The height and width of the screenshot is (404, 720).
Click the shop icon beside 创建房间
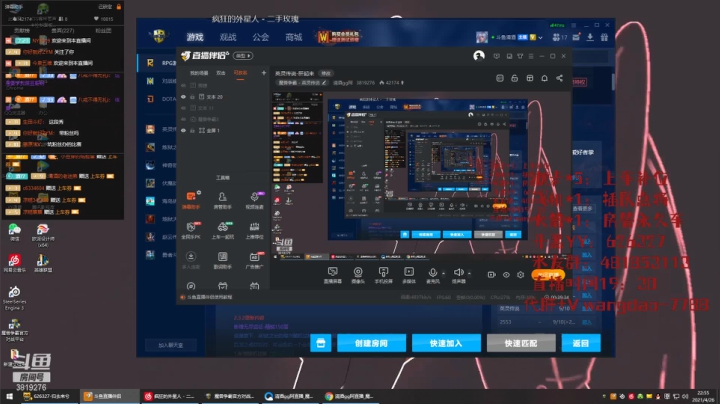321,343
